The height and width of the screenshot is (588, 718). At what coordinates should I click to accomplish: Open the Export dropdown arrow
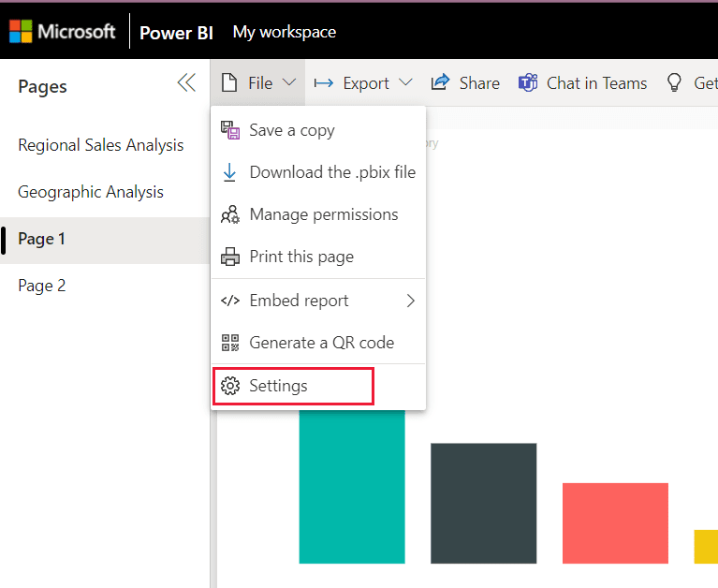tap(405, 83)
